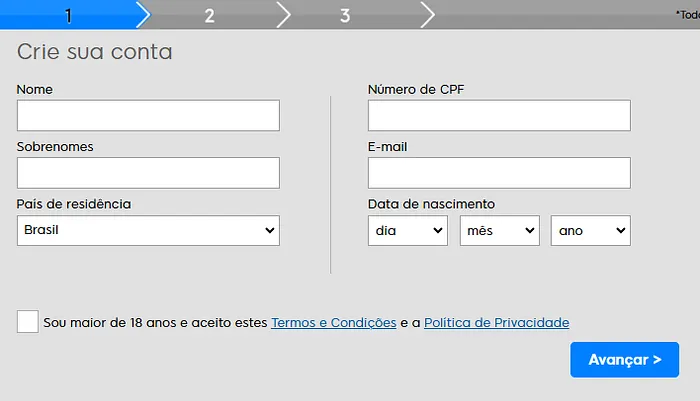Click the "Sobrenomes" label text
This screenshot has width=700, height=401.
point(55,147)
